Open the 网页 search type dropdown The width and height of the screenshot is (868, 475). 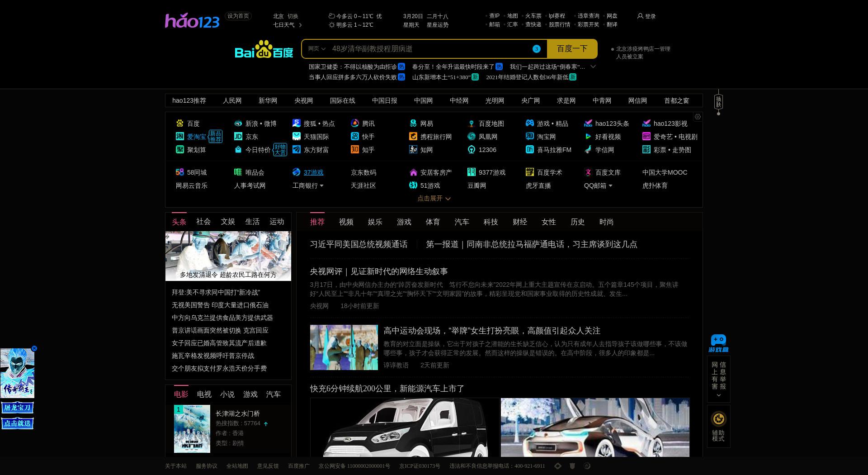click(316, 49)
